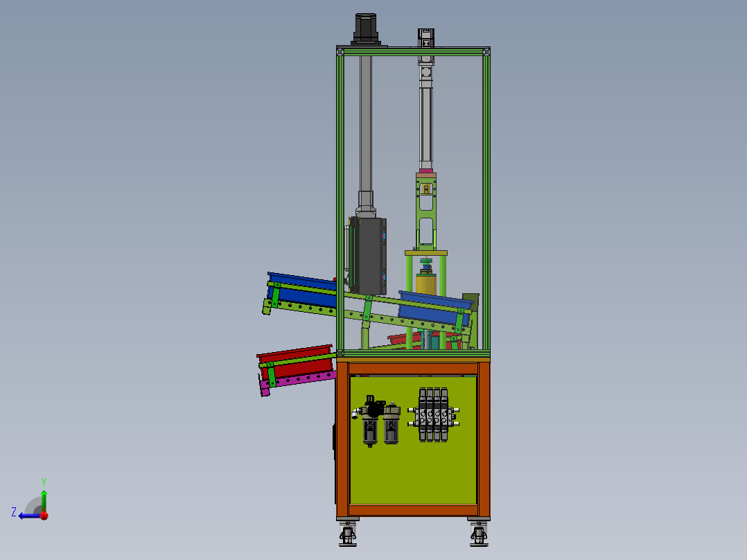747x560 pixels.
Task: Select the right caster foot under the cabinet
Action: coord(479,532)
